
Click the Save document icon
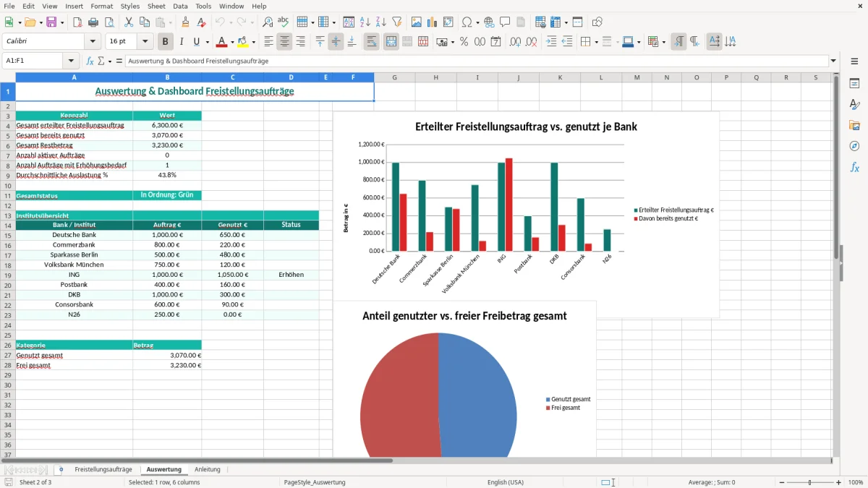(x=51, y=22)
